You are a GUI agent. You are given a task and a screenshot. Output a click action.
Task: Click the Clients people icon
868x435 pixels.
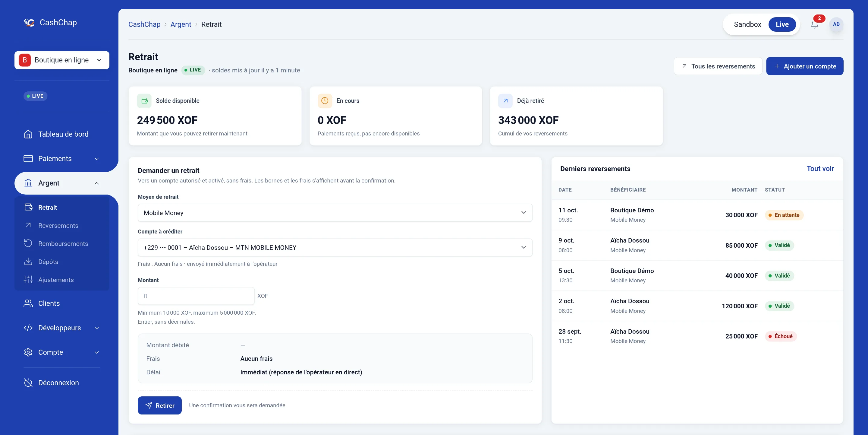(28, 303)
